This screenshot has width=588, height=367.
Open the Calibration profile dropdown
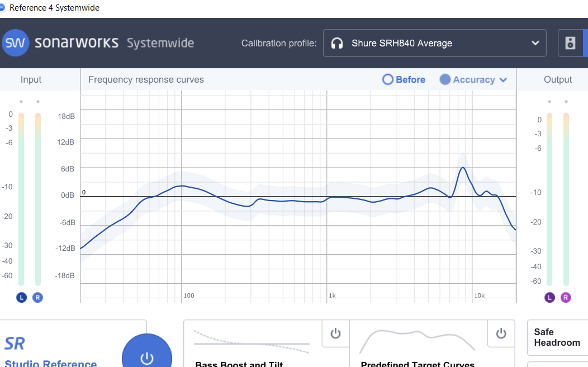(435, 43)
